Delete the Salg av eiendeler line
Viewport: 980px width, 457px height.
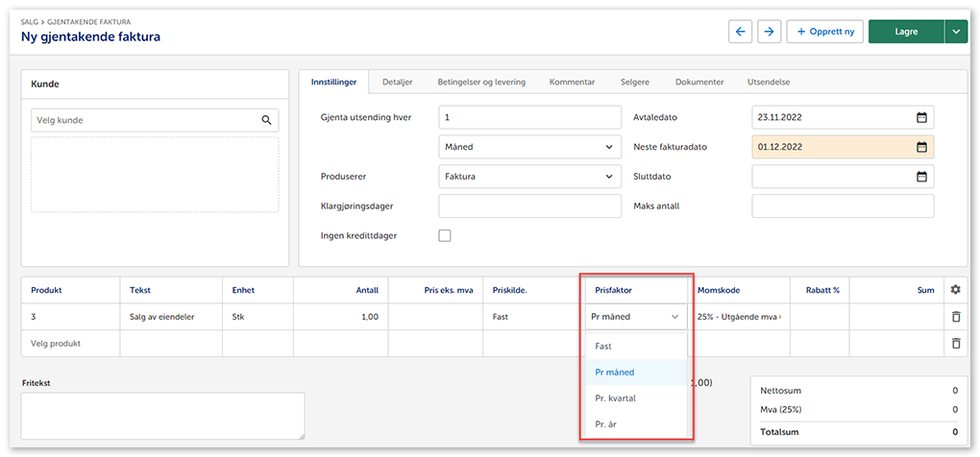(954, 316)
